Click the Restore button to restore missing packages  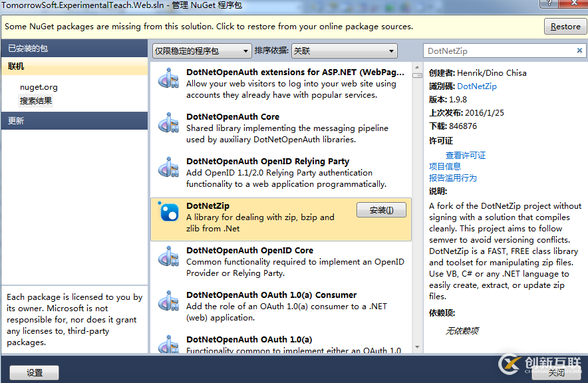coord(565,26)
